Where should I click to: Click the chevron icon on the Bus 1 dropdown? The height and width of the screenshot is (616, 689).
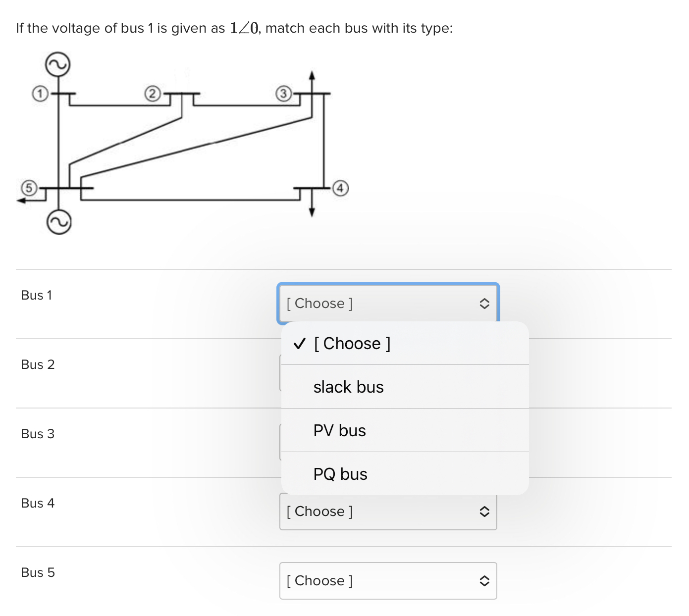[485, 304]
